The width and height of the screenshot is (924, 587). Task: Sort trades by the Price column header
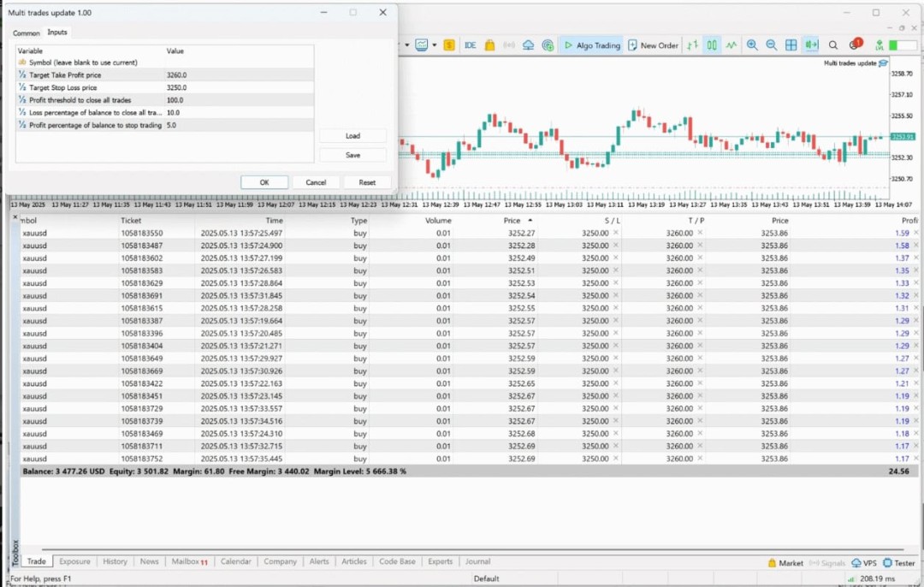point(512,220)
